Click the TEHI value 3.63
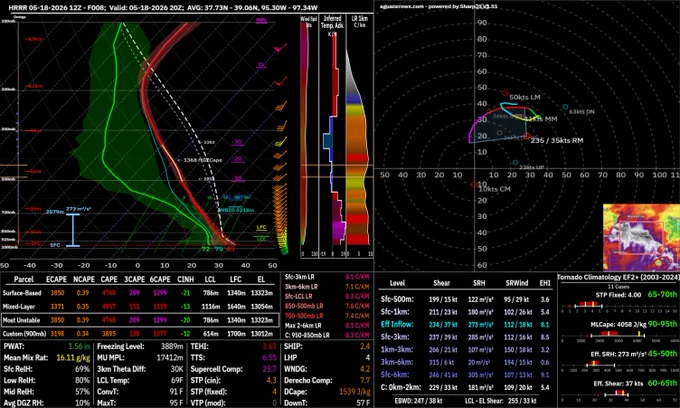Viewport: 680px width, 408px height. click(x=269, y=346)
